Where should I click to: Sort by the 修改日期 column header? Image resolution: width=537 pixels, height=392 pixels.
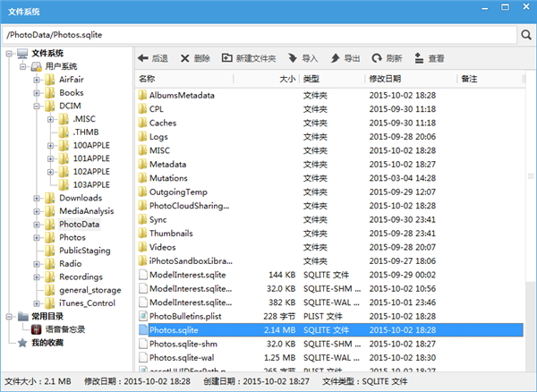tap(411, 79)
